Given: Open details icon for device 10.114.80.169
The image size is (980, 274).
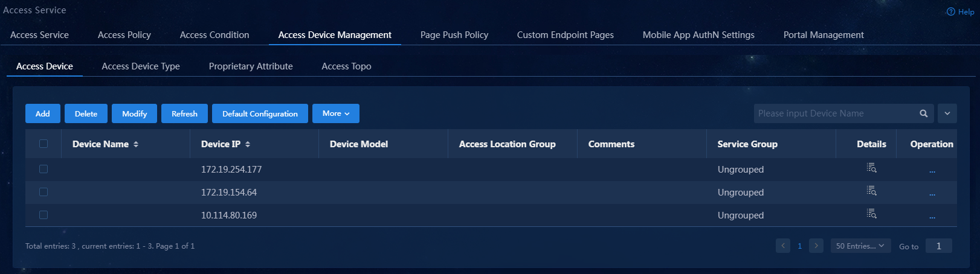Looking at the screenshot, I should 871,214.
